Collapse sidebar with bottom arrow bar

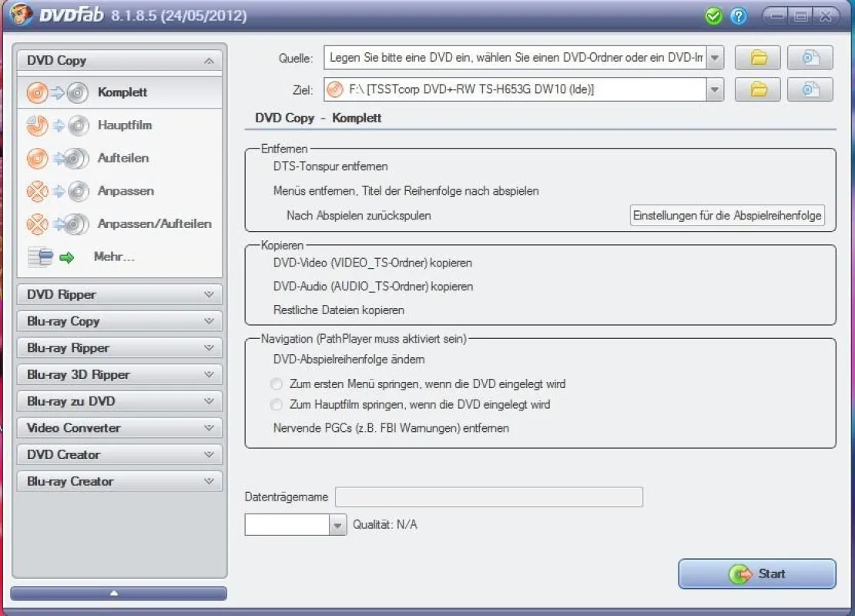(119, 593)
